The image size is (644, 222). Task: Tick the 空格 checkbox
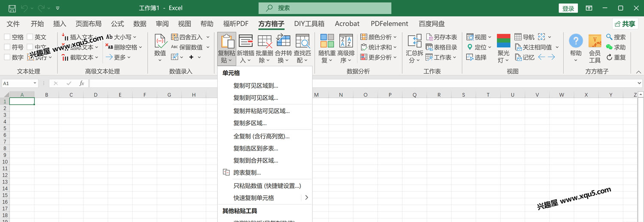[7, 37]
